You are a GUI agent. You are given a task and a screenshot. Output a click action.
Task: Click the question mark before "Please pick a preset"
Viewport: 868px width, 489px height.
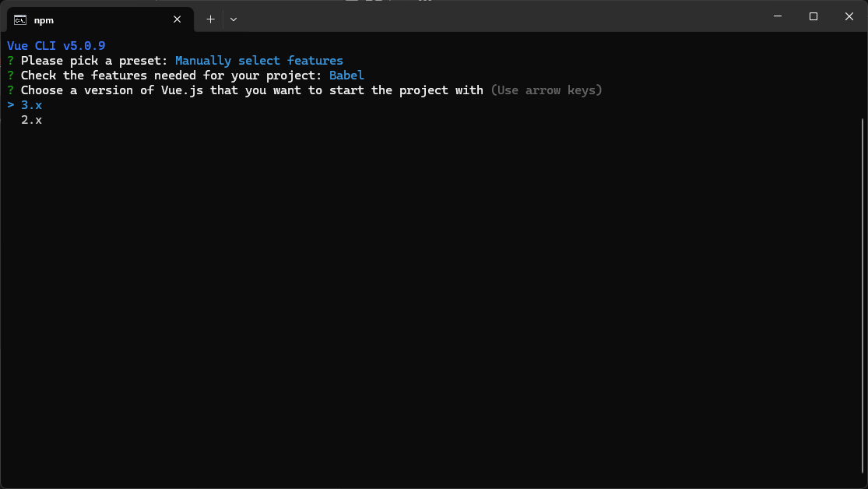click(x=11, y=61)
